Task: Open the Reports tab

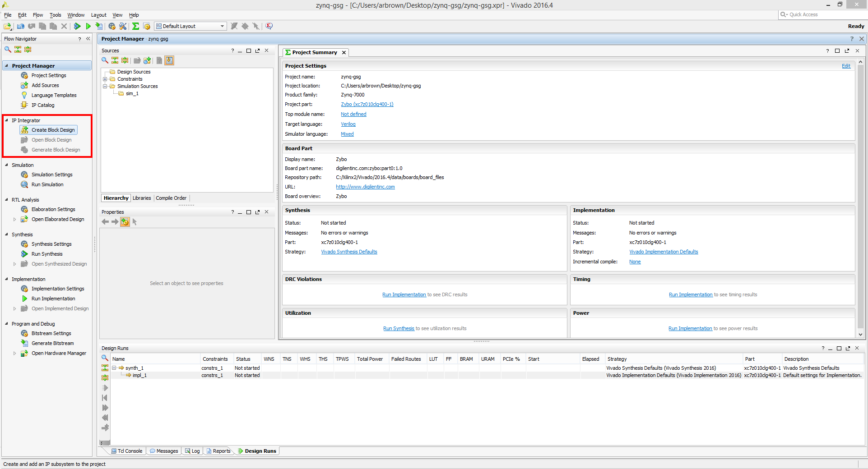Action: 218,451
